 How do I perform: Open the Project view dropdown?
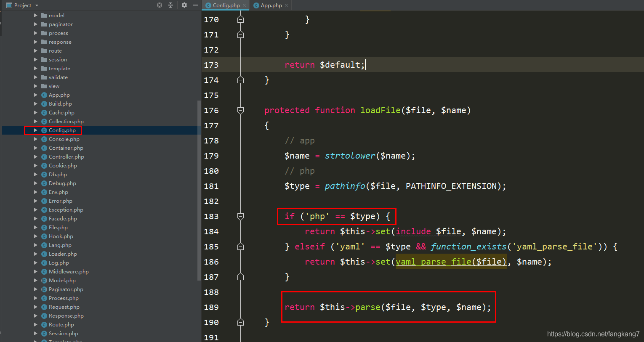37,5
